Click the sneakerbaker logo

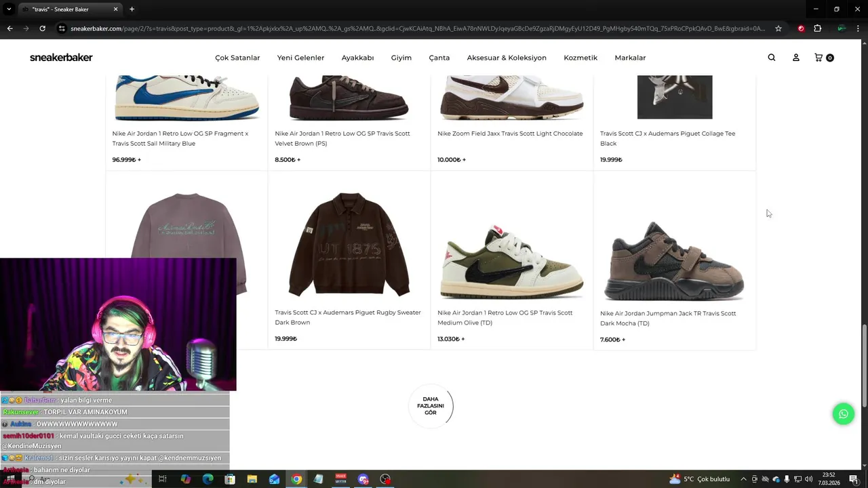pyautogui.click(x=61, y=58)
